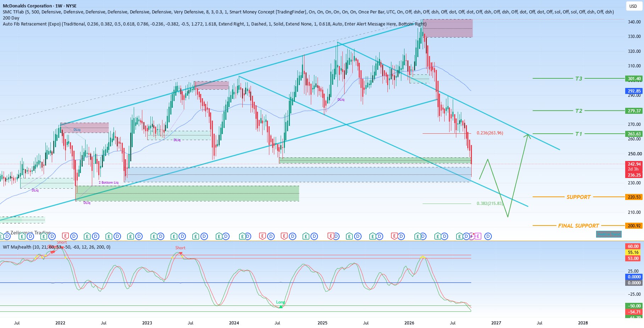Click the green Long signal triangle on the oscillator
644x328 pixels.
(281, 307)
